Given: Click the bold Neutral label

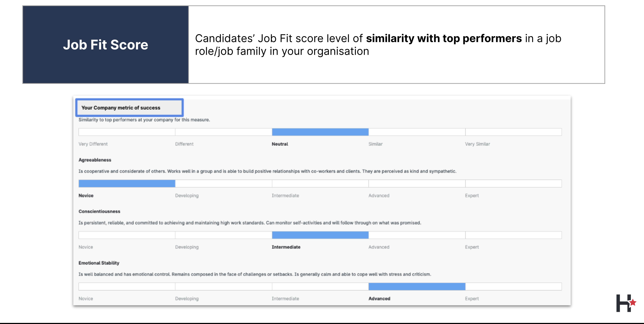Looking at the screenshot, I should tap(280, 144).
